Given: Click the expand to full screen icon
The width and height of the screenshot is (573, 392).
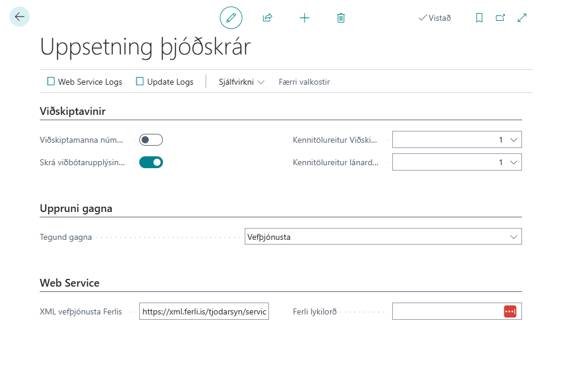Looking at the screenshot, I should [522, 18].
